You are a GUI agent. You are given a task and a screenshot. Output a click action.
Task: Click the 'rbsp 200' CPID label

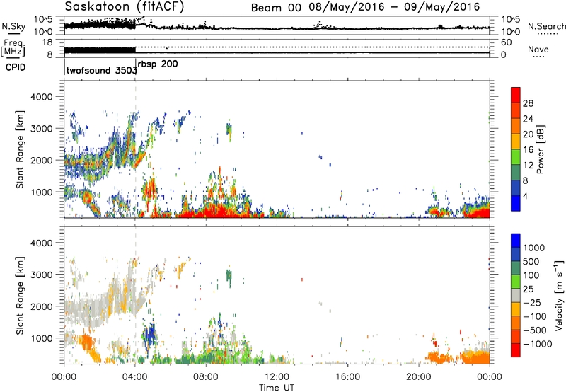tap(158, 64)
